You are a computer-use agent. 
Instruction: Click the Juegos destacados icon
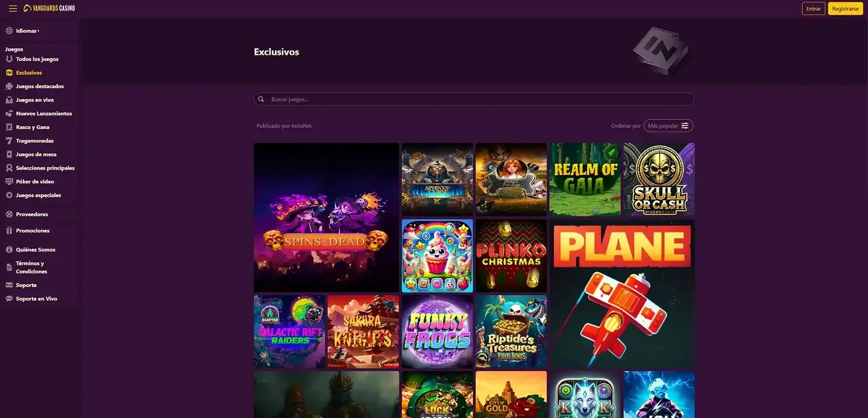click(9, 86)
